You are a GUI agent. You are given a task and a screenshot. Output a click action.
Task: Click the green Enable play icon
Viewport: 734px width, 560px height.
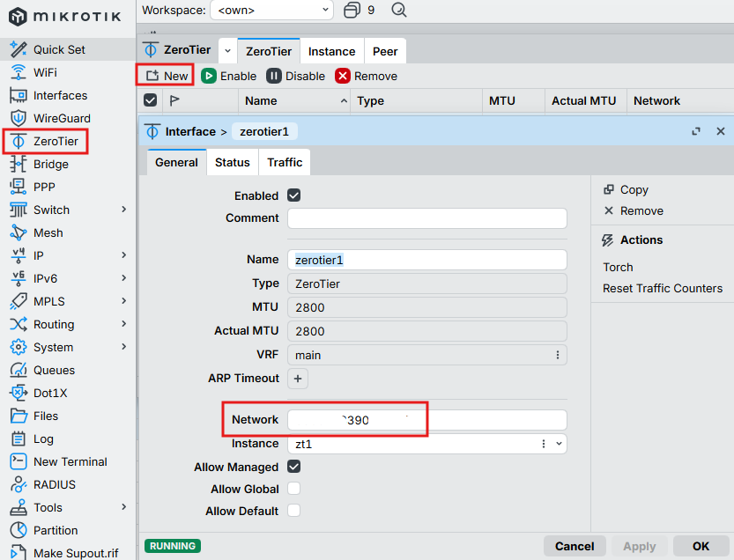coord(209,77)
